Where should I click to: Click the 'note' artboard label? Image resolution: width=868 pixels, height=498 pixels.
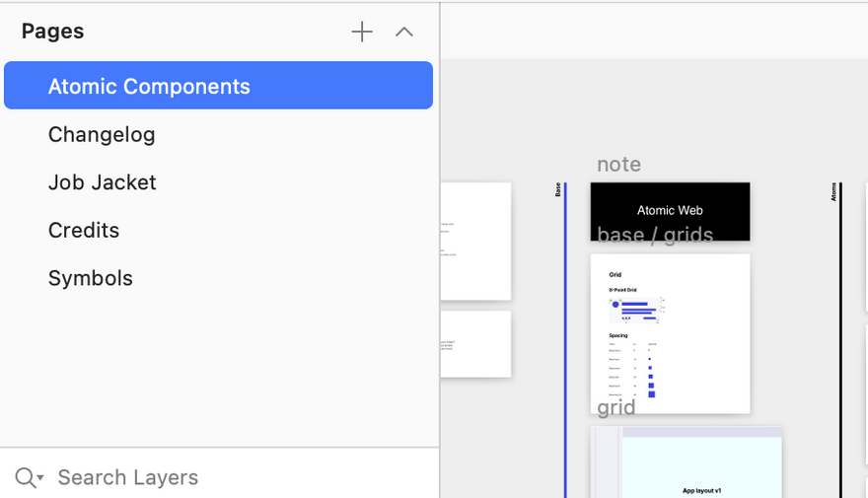tap(618, 165)
